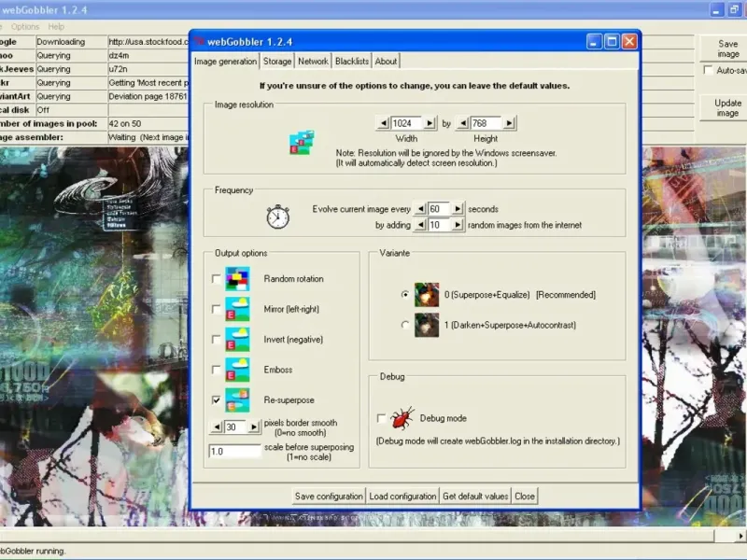This screenshot has height=560, width=747.
Task: Click the Superpose+Equalize variant thumbnail icon
Action: [427, 294]
